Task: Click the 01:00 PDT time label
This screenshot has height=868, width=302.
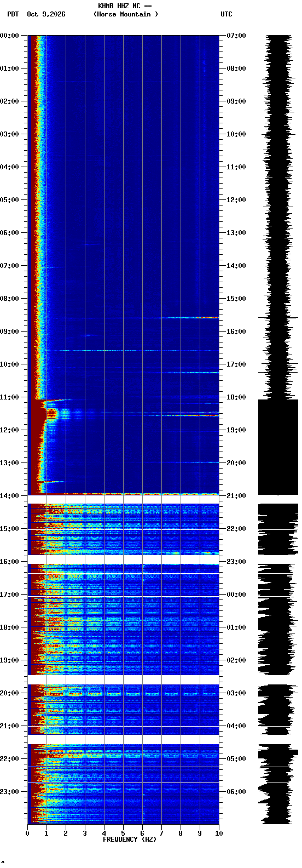Action: pos(9,68)
